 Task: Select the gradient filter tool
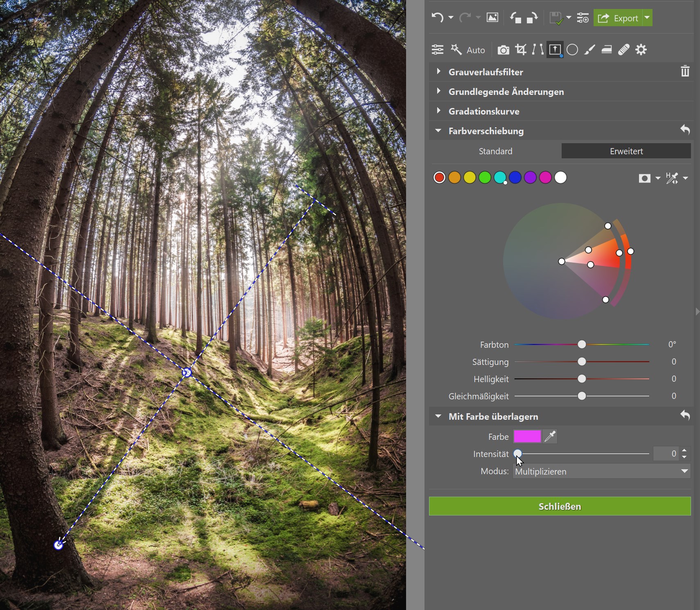pos(555,50)
